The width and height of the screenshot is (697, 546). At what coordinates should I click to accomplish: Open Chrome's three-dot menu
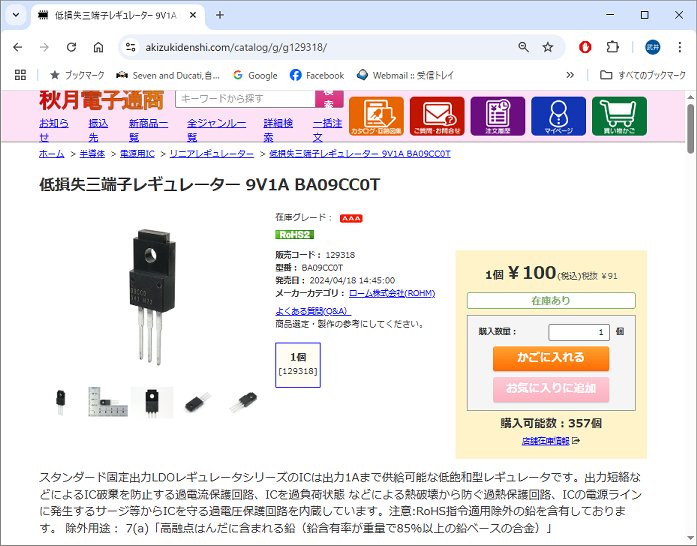(679, 47)
